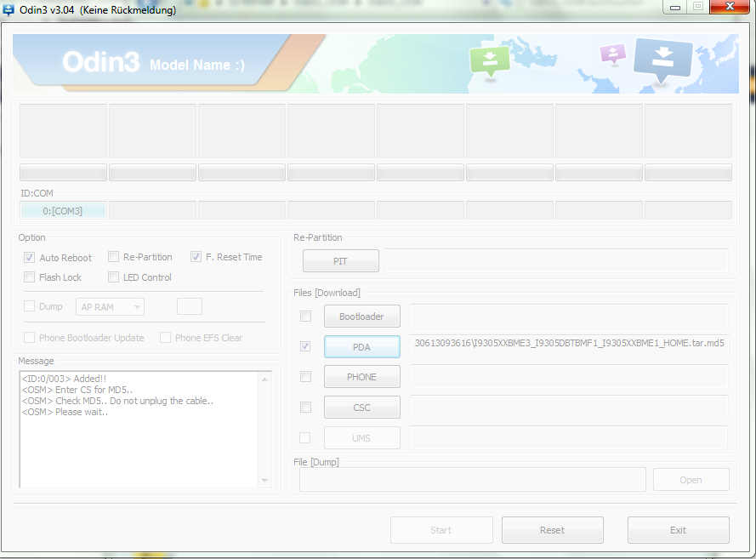The image size is (756, 559).
Task: Minimize the Odin3 window
Action: click(x=675, y=8)
